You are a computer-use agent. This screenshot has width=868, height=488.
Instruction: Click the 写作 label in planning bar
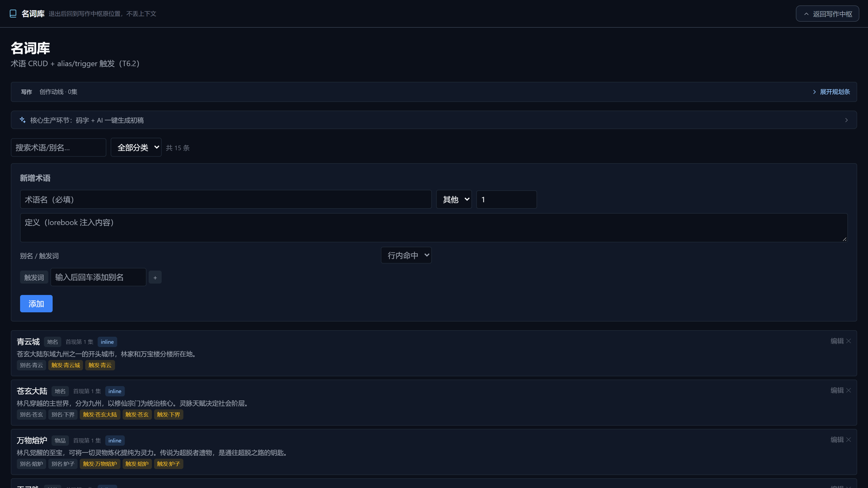[x=26, y=92]
